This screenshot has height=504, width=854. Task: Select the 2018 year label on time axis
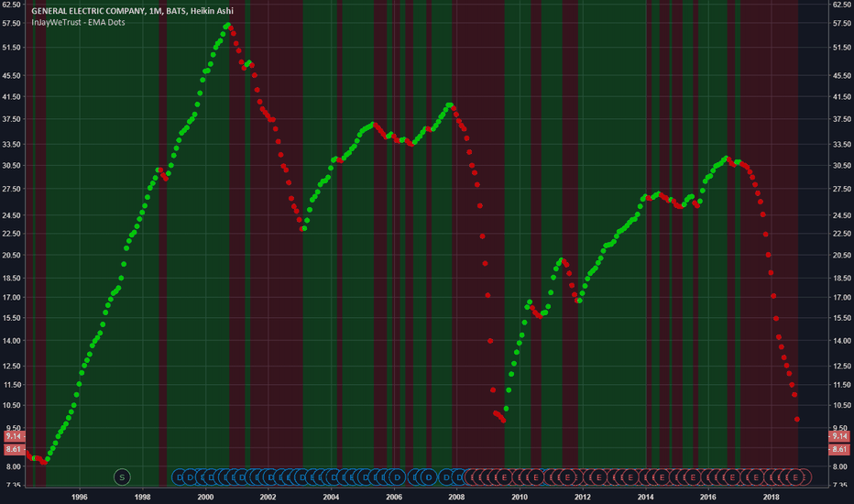pyautogui.click(x=771, y=497)
